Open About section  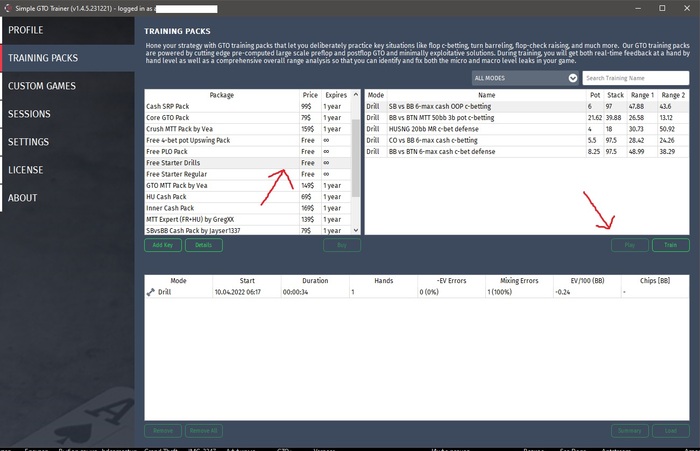click(x=67, y=198)
